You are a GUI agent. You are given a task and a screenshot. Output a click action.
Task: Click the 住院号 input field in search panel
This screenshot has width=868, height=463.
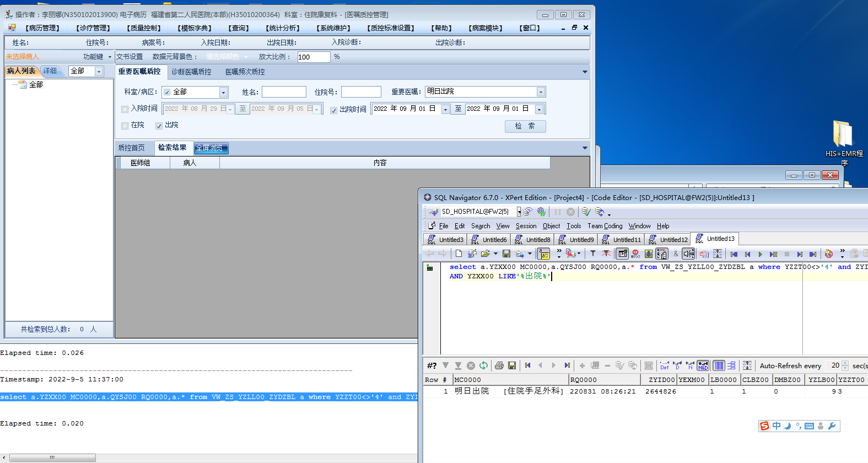(x=361, y=92)
